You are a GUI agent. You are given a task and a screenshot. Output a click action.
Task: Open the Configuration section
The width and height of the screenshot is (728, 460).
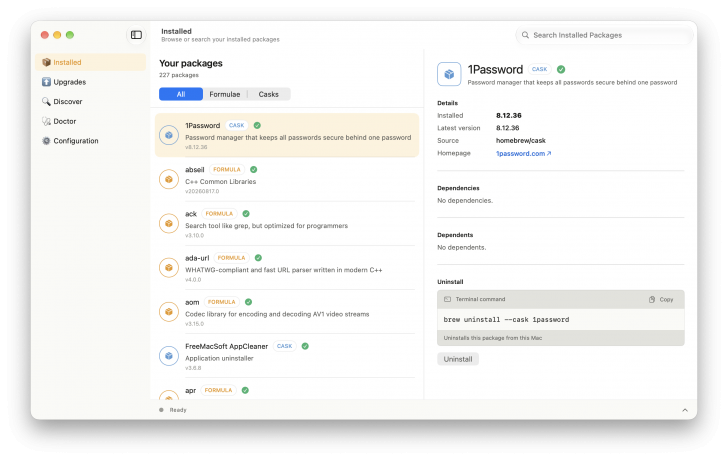[x=90, y=141]
